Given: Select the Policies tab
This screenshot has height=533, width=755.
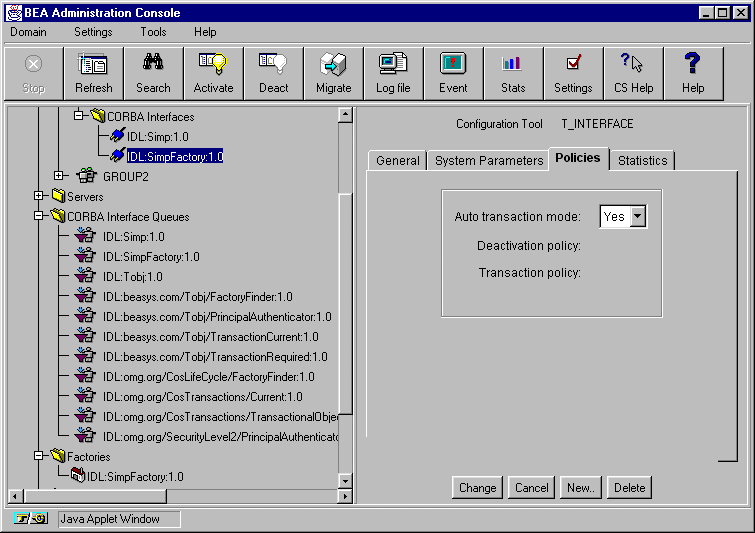Looking at the screenshot, I should (x=578, y=158).
